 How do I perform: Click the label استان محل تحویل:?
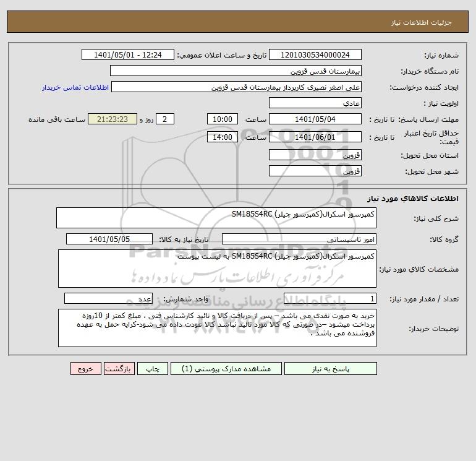pyautogui.click(x=430, y=155)
